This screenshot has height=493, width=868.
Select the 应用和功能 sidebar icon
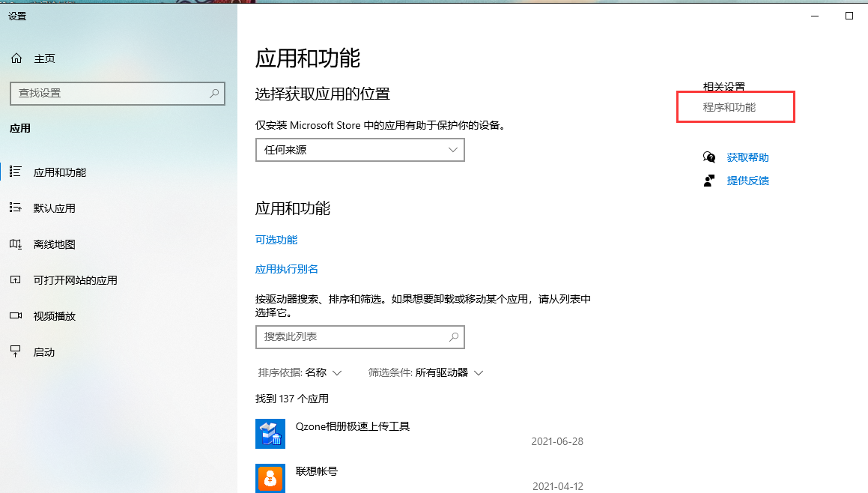tap(15, 172)
